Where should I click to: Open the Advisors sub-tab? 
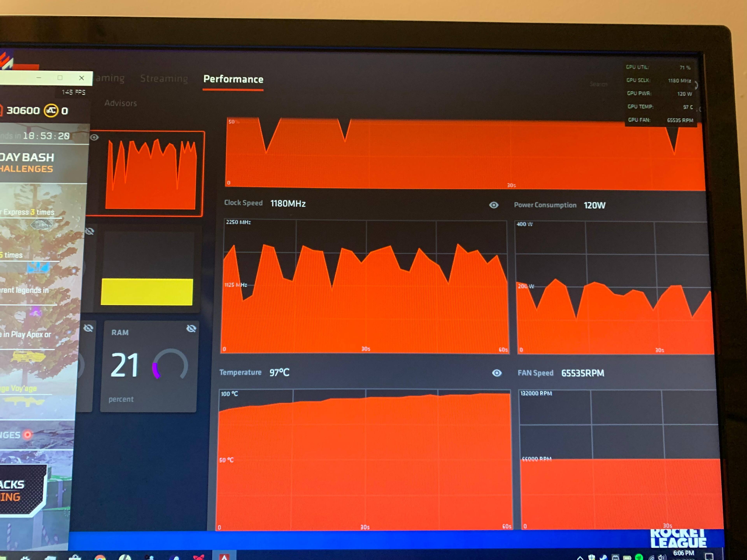[121, 103]
